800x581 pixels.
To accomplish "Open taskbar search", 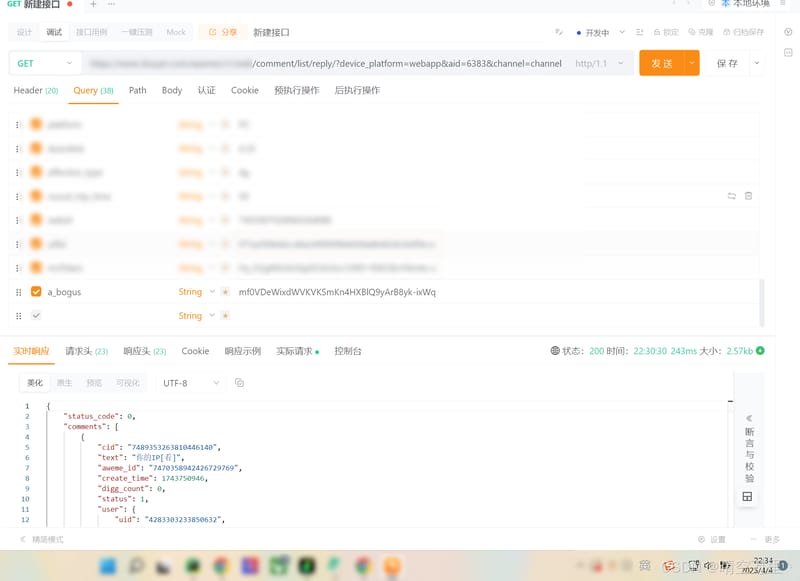I will click(137, 565).
